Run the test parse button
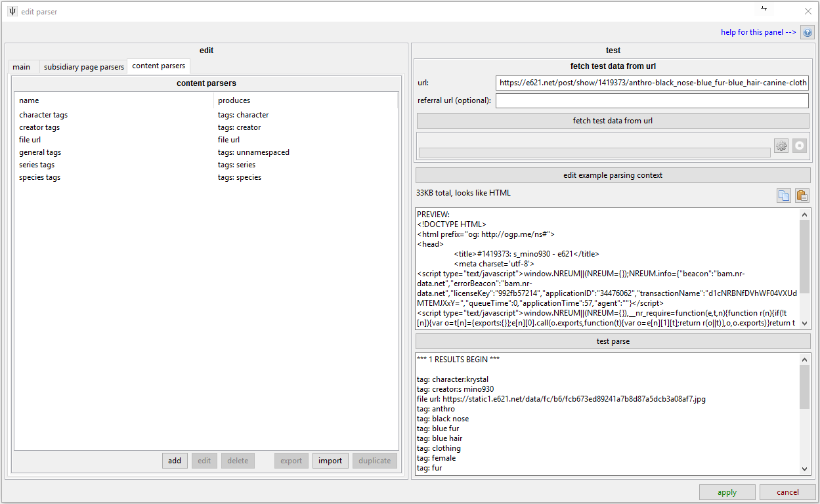 [x=613, y=341]
